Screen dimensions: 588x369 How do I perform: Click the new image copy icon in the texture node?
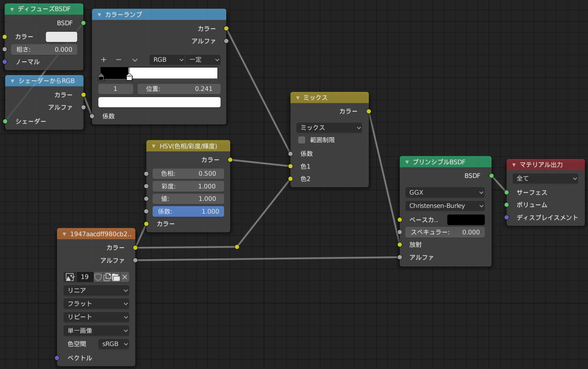click(x=107, y=277)
